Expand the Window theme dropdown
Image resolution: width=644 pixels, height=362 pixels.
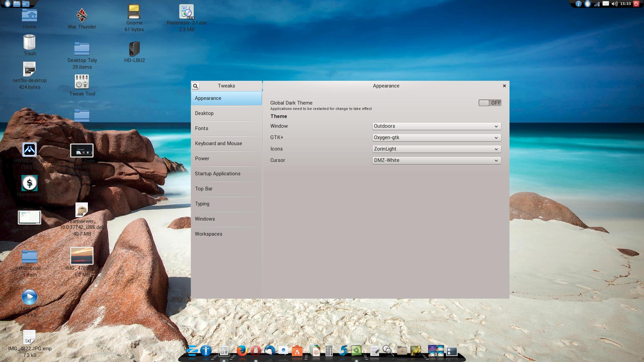coord(436,126)
